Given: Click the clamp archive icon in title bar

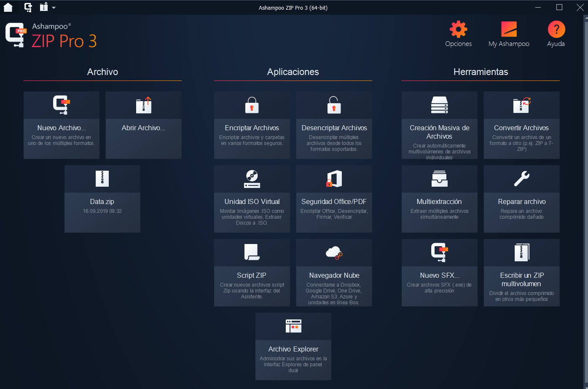Looking at the screenshot, I should (x=28, y=7).
